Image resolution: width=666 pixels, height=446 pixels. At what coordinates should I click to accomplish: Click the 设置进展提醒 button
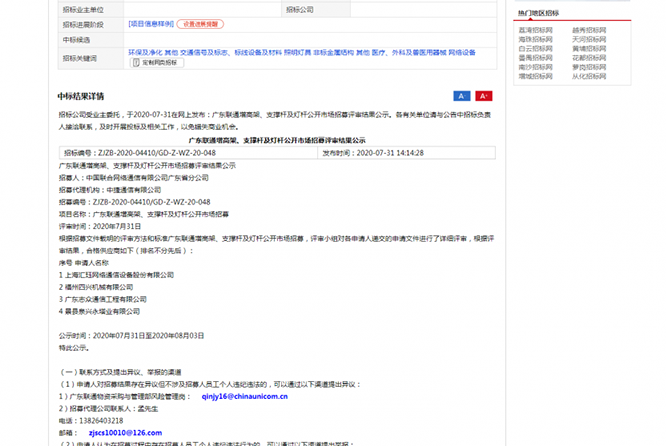[200, 24]
